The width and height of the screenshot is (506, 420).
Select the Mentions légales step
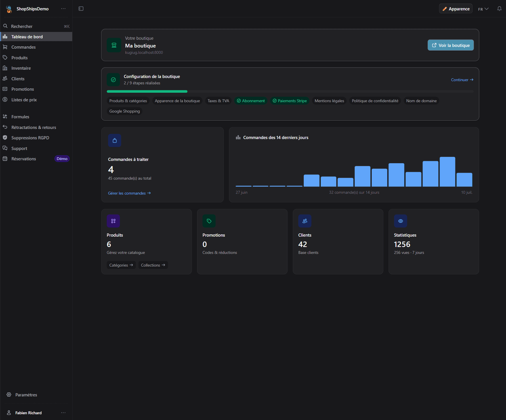pyautogui.click(x=329, y=101)
